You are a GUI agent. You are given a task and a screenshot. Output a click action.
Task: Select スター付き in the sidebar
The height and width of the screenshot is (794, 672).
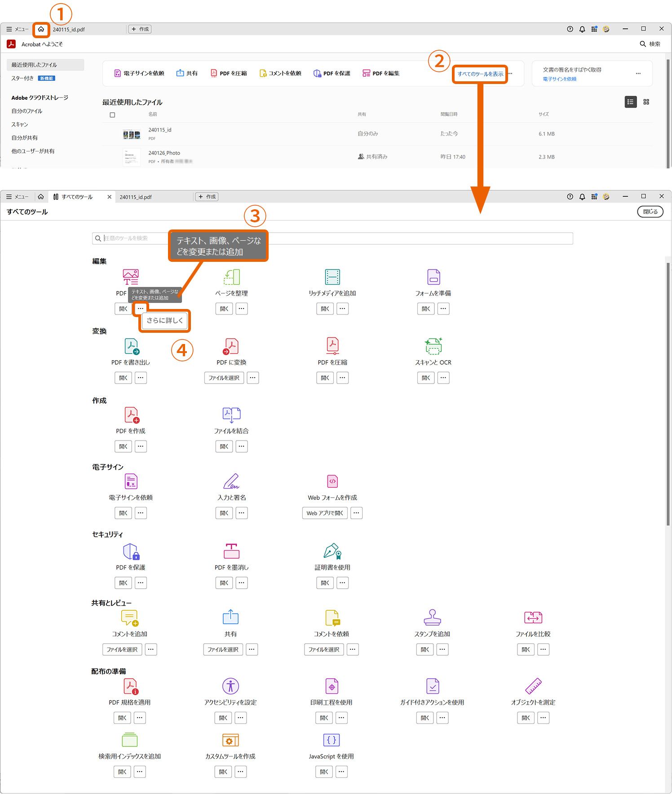click(x=22, y=78)
